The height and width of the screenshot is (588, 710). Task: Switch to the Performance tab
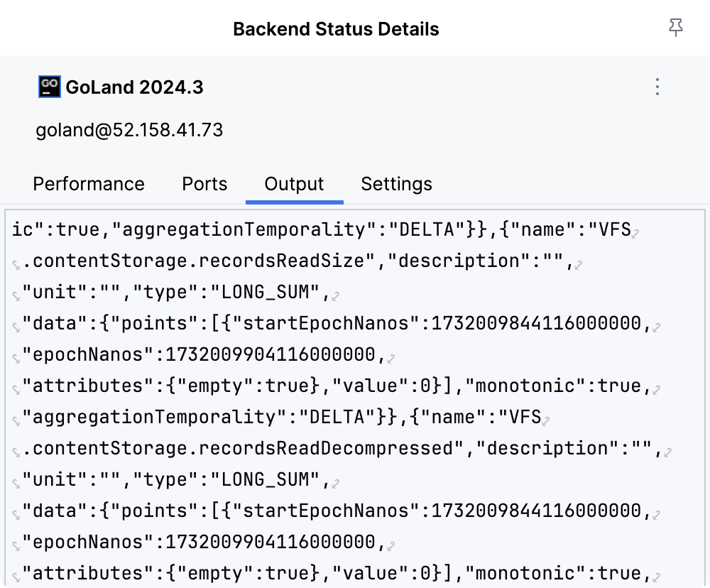tap(89, 184)
